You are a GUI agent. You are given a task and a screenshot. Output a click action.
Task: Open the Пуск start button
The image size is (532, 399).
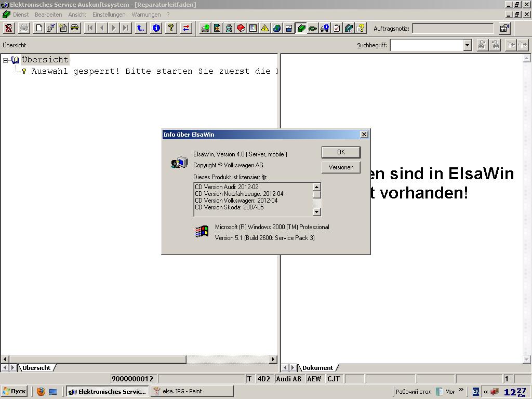click(14, 391)
